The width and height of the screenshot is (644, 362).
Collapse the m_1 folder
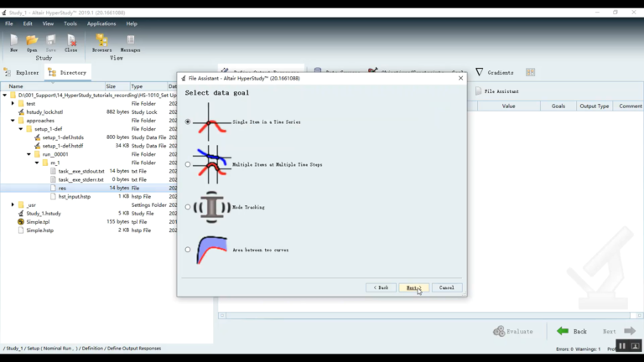37,163
